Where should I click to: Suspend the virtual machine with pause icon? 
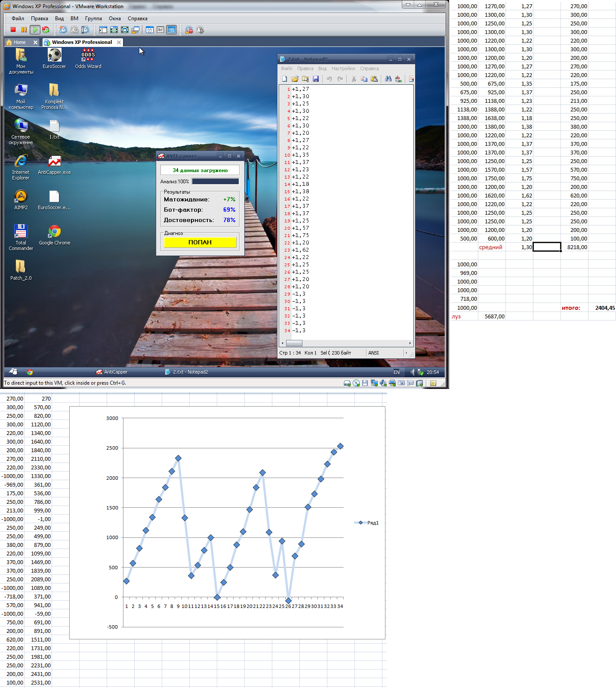pyautogui.click(x=24, y=30)
